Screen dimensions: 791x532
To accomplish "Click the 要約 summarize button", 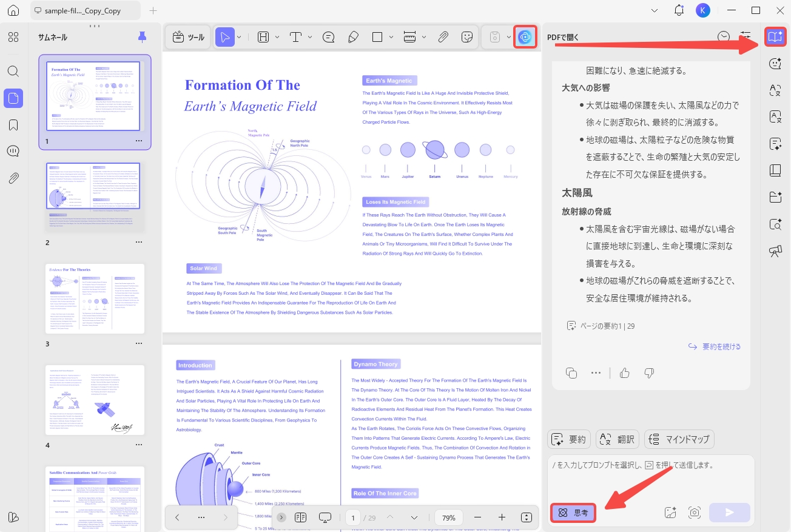I will click(x=569, y=439).
